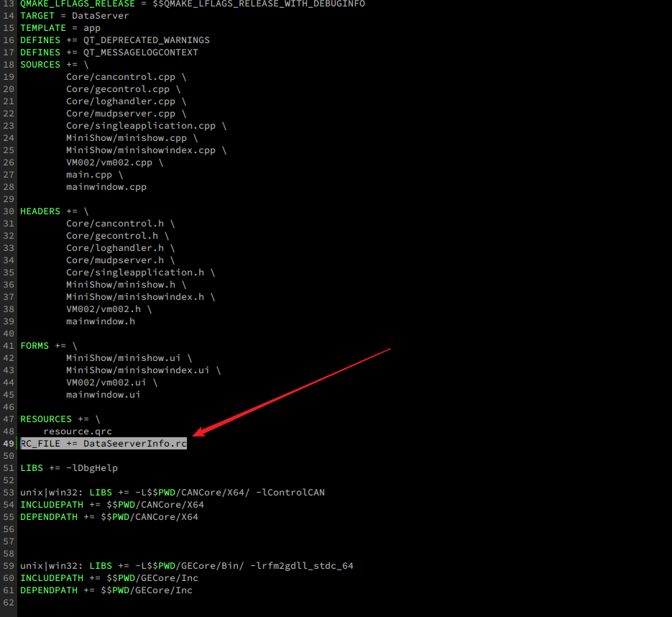Place cursor on DEFINES += QT_DEPRECATED_WARNINGS
Screen dimensions: 672x617
(115, 40)
